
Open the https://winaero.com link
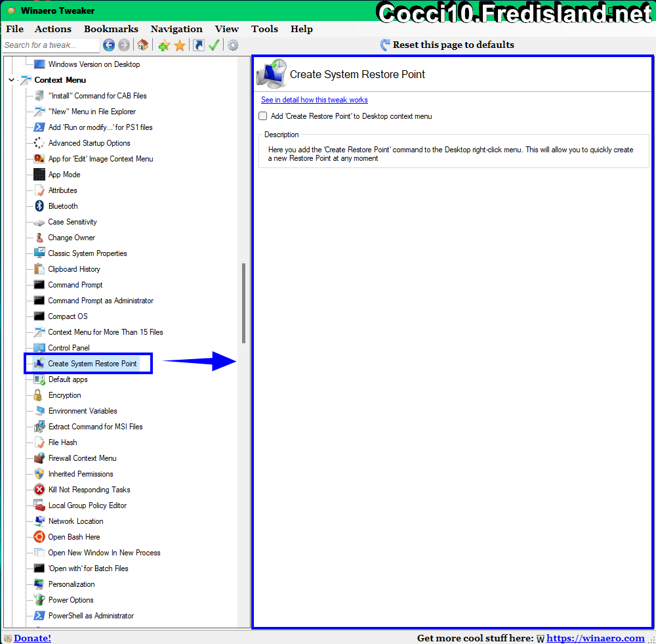(x=595, y=637)
